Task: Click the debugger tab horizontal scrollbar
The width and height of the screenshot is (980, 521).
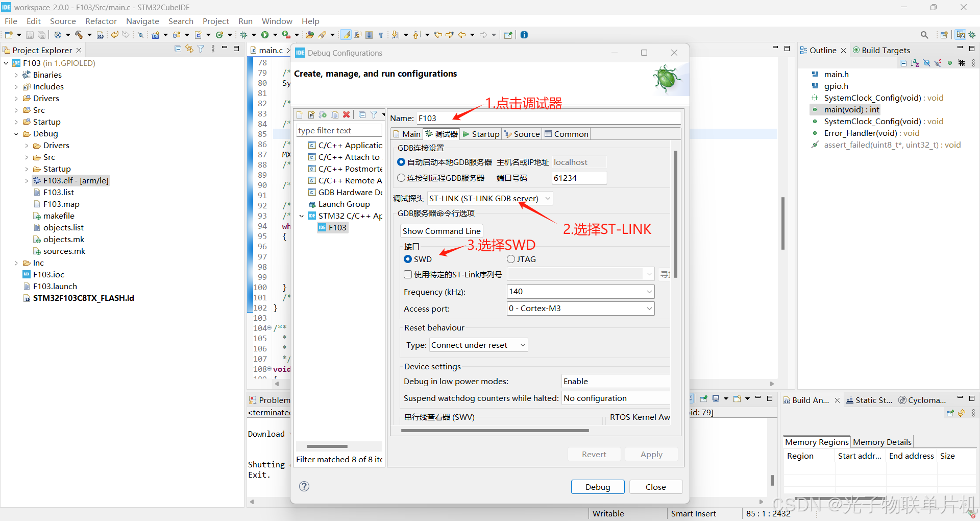Action: 495,431
